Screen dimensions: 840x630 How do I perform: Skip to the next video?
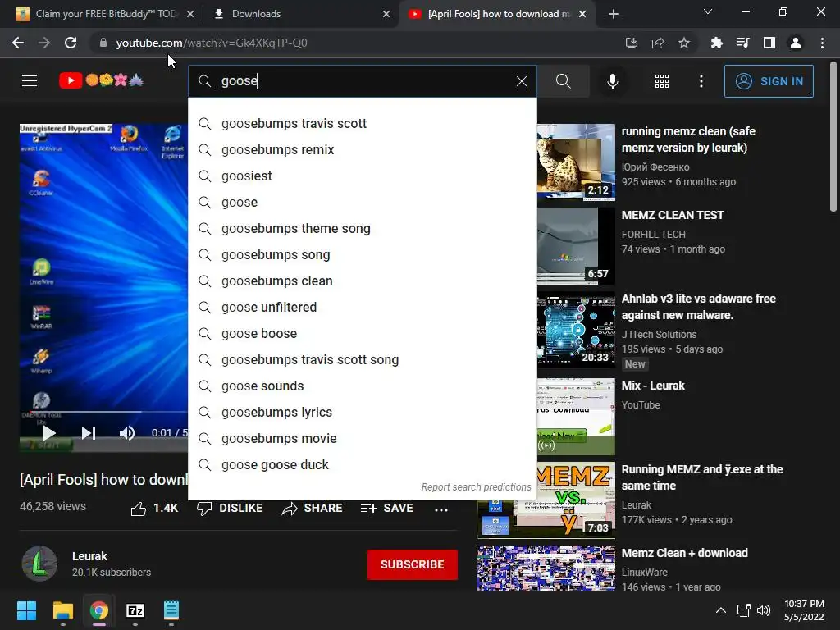click(x=89, y=433)
